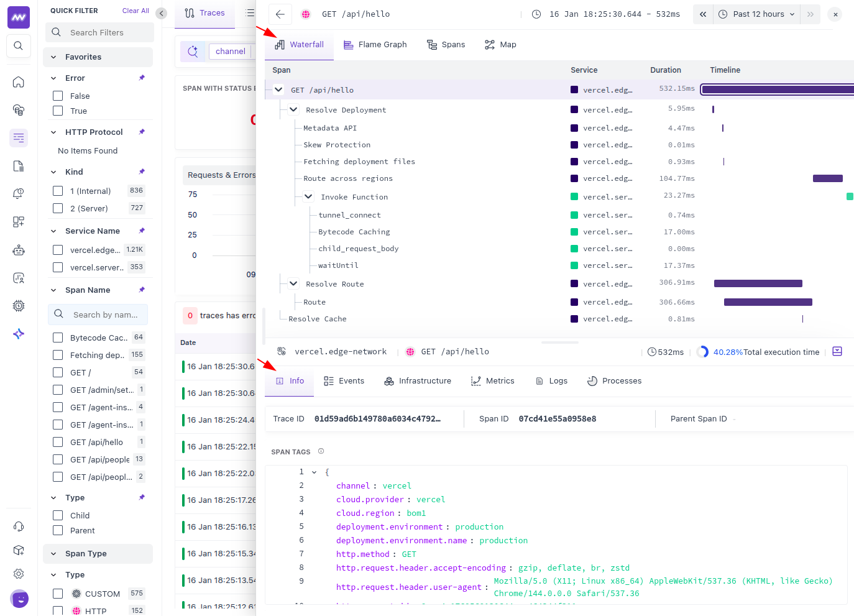This screenshot has width=854, height=616.
Task: Switch to the Flame Graph tab
Action: click(375, 45)
